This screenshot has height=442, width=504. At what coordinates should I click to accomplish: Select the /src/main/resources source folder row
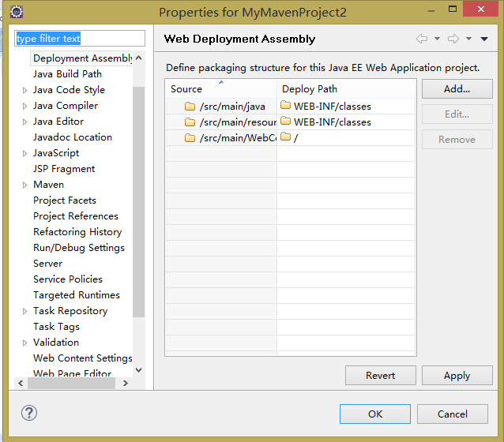click(x=290, y=122)
